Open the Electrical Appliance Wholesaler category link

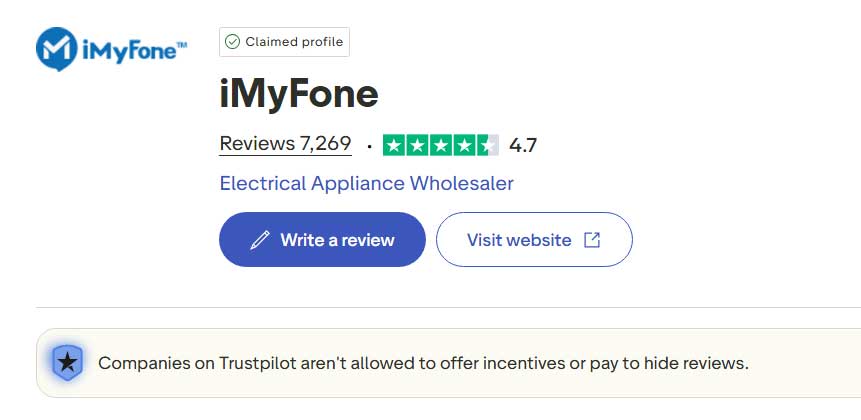point(366,184)
